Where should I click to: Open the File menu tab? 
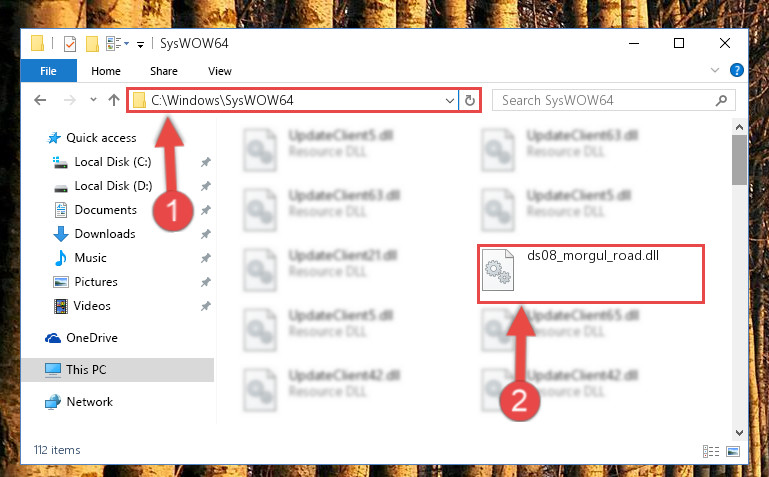[49, 71]
